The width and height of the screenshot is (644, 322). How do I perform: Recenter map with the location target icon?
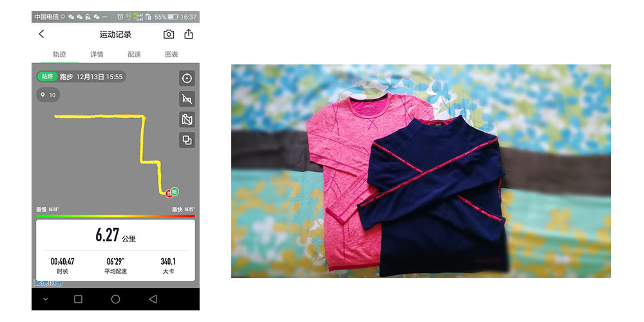click(x=187, y=78)
